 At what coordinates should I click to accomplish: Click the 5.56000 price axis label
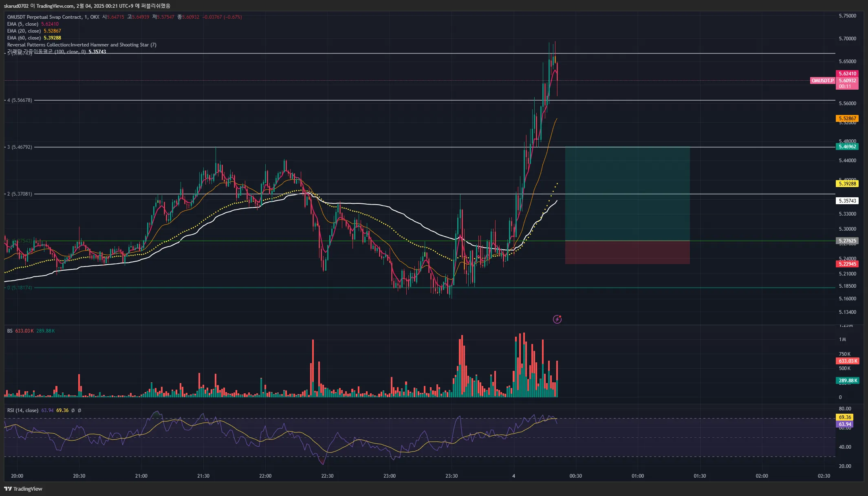pos(848,104)
